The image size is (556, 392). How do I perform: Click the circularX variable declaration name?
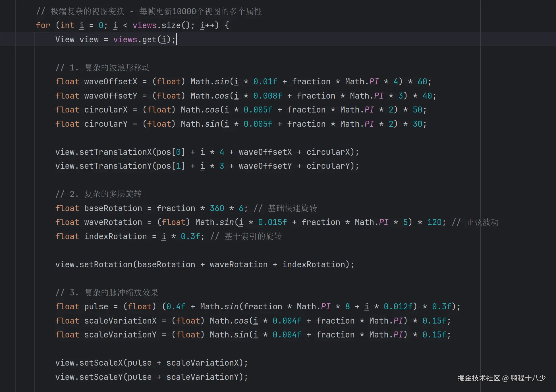click(106, 110)
